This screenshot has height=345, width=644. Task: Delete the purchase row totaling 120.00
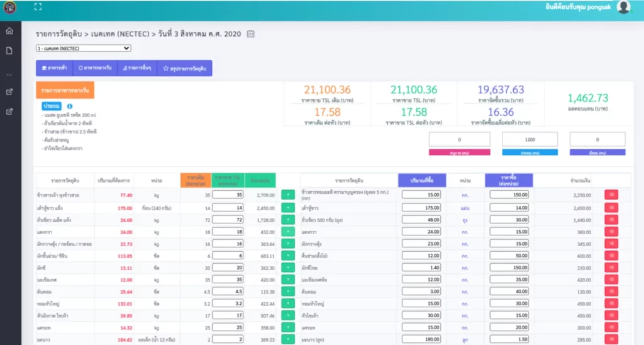(x=611, y=291)
